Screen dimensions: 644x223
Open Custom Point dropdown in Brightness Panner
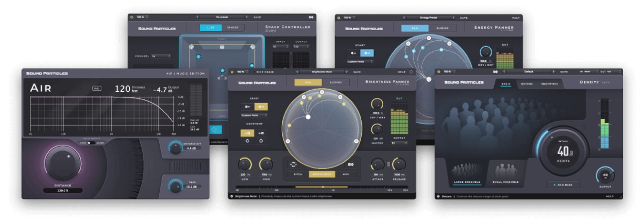point(254,115)
